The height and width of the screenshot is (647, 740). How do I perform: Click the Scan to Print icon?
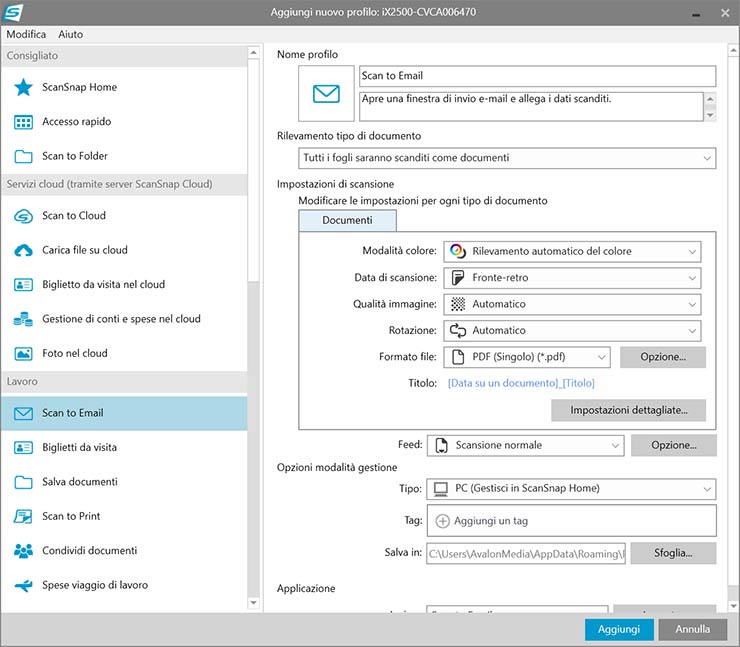pyautogui.click(x=23, y=517)
